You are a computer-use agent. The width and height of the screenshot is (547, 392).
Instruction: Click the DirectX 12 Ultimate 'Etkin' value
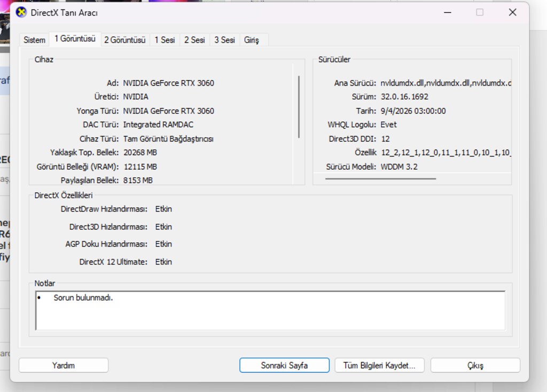(x=163, y=262)
